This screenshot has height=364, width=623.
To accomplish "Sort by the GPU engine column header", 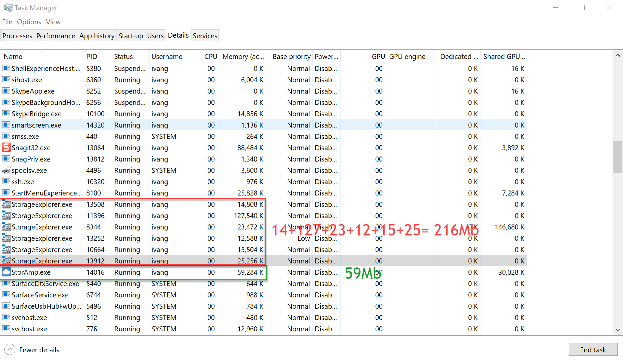I will click(410, 56).
